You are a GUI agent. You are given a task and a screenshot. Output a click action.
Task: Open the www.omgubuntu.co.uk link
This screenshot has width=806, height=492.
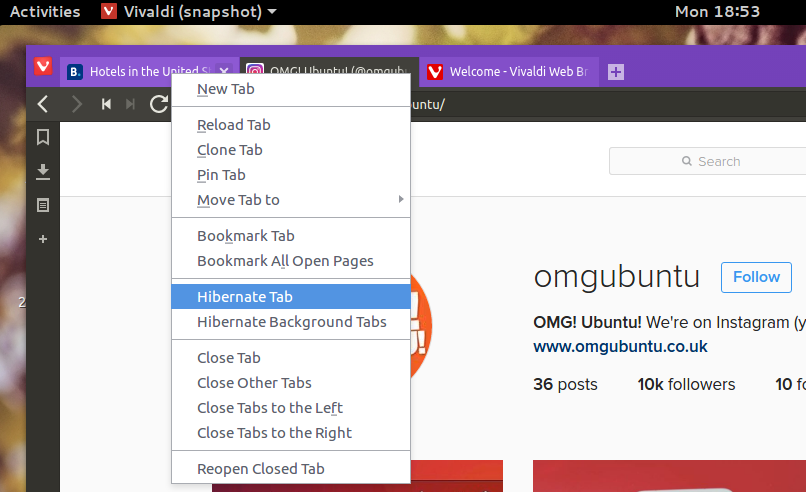tap(620, 346)
